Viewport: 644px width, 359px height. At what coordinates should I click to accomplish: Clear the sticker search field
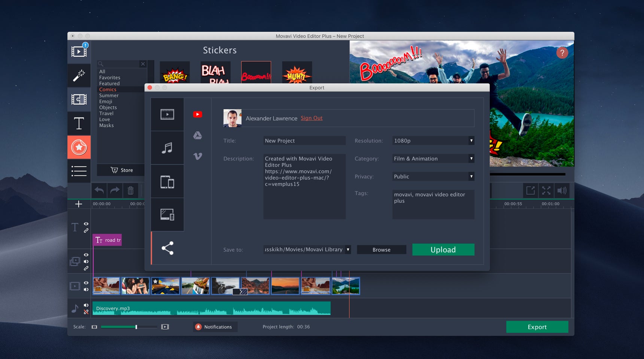click(143, 64)
